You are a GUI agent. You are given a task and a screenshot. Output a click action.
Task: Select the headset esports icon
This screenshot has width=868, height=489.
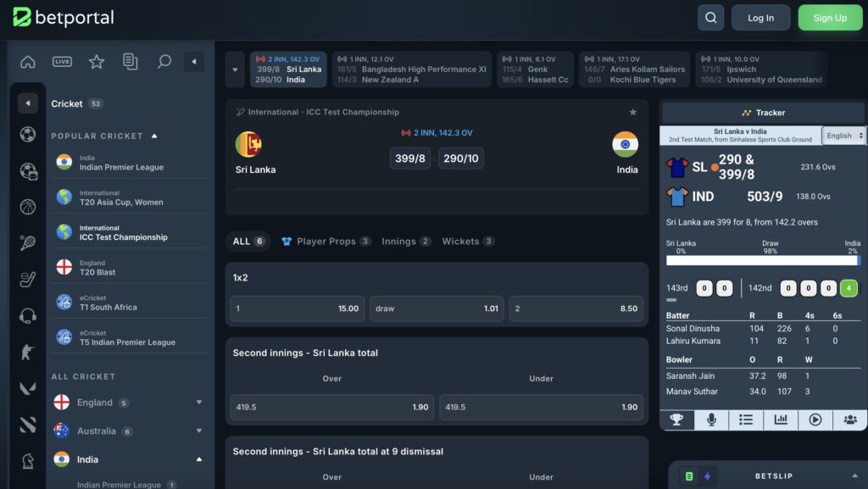pos(28,316)
